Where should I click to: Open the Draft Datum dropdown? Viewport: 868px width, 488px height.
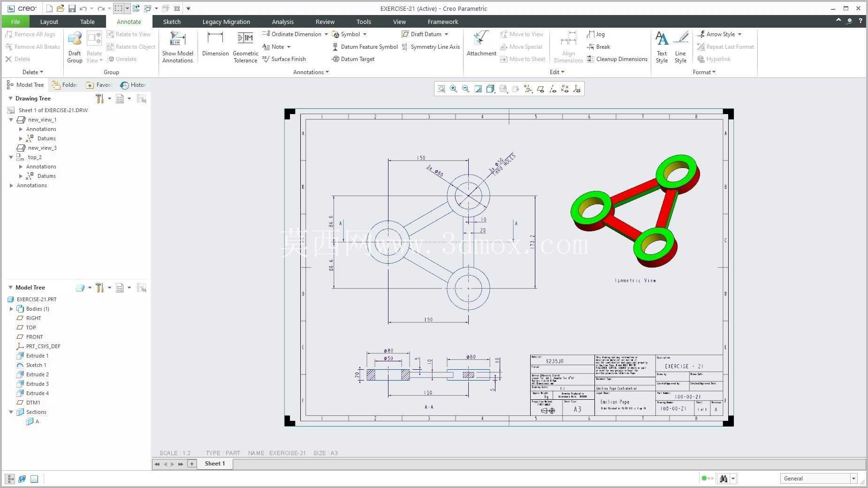pos(446,34)
